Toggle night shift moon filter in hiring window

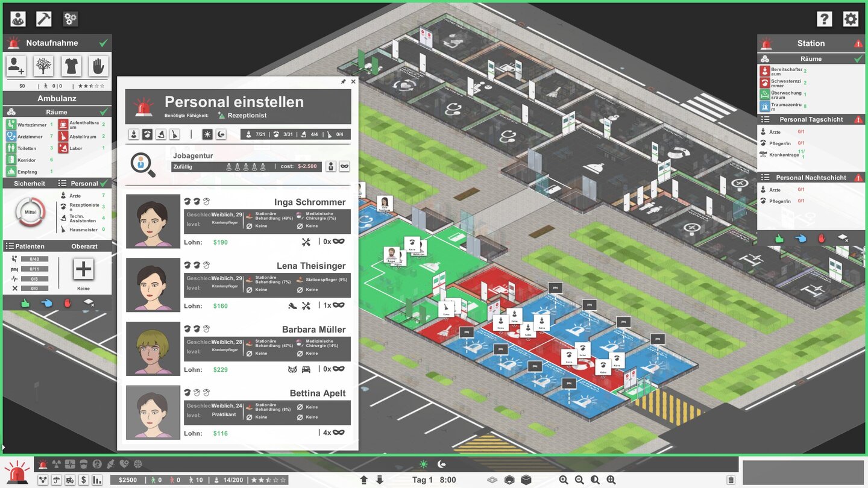(221, 134)
